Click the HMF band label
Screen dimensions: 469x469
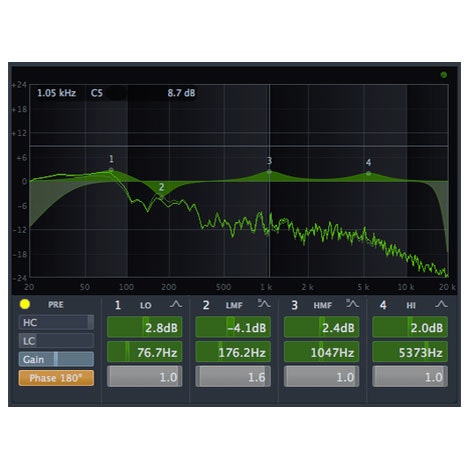(x=323, y=305)
